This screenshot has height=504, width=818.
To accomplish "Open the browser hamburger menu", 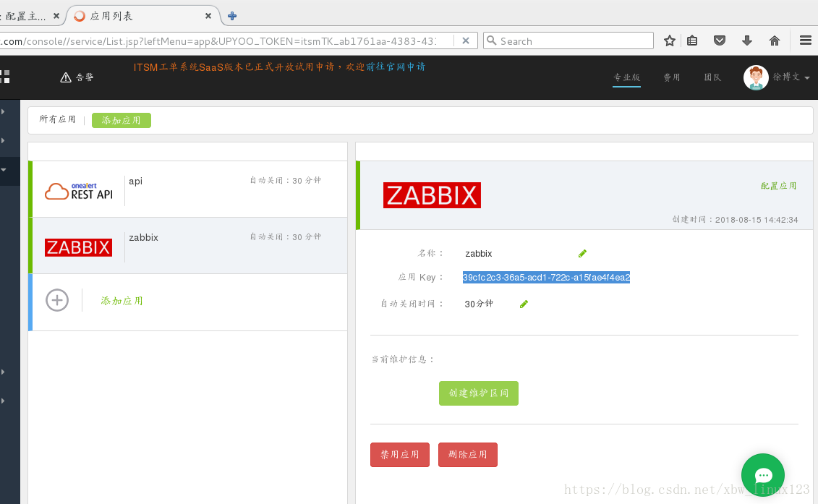I will pos(806,40).
